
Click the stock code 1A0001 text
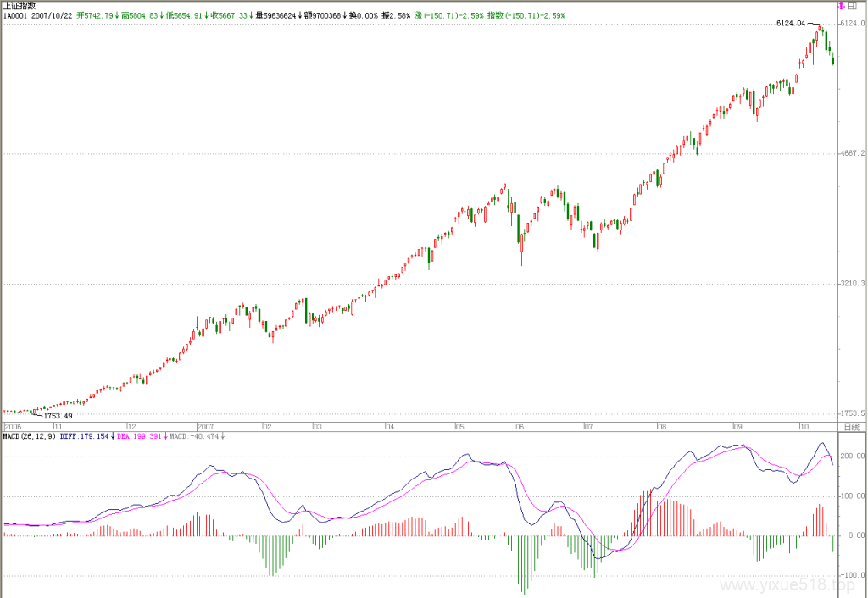pyautogui.click(x=15, y=15)
